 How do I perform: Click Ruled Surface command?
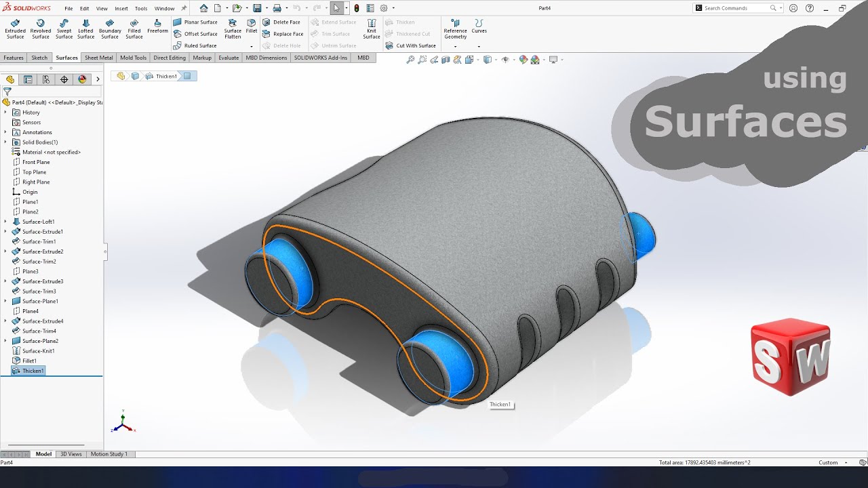(x=195, y=45)
